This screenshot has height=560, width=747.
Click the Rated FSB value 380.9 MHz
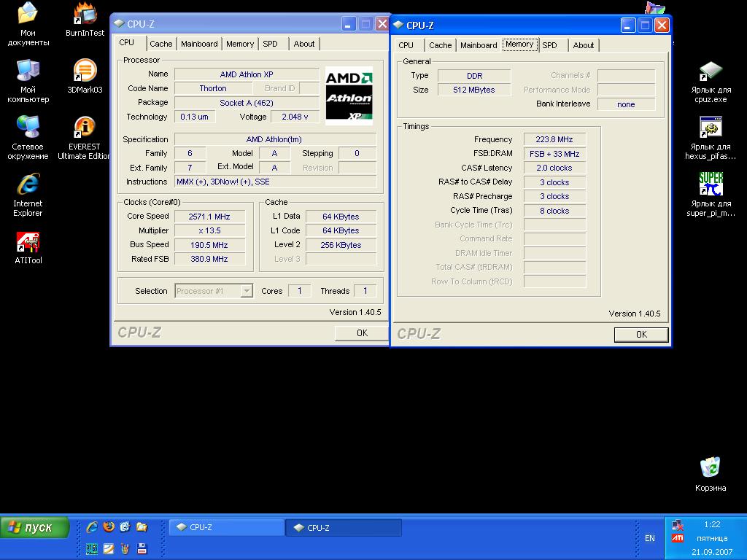tap(209, 259)
